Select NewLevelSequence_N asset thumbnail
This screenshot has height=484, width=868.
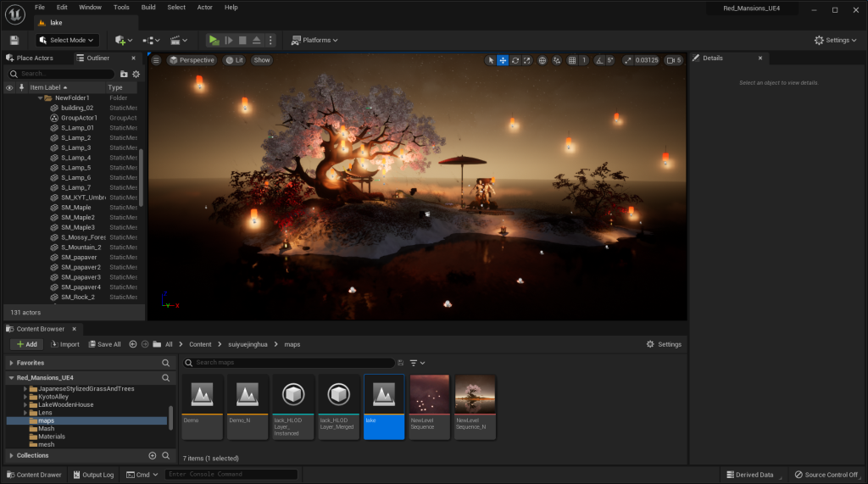pyautogui.click(x=475, y=407)
